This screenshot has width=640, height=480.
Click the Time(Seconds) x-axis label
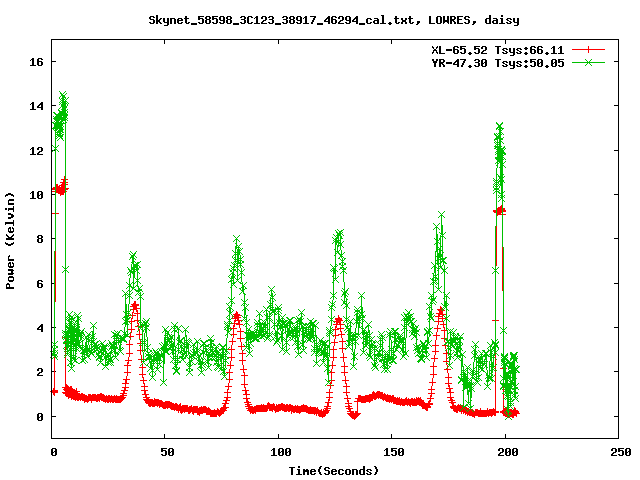333,471
